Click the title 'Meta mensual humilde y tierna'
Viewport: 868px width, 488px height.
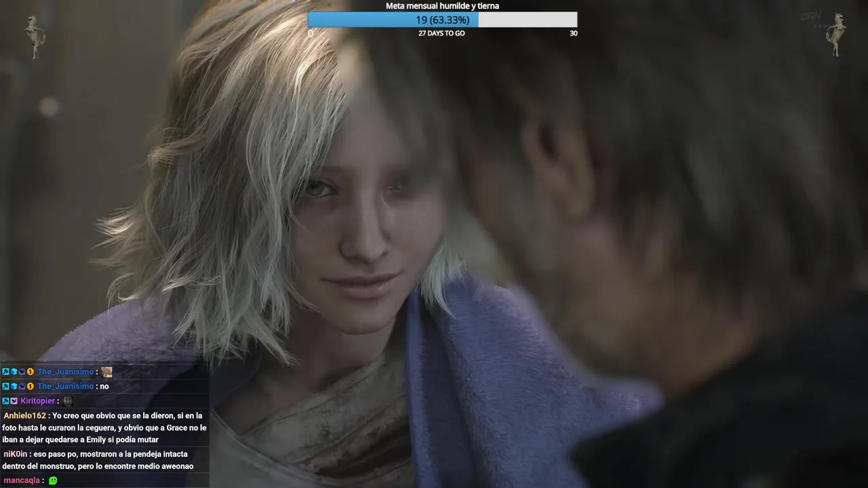(x=442, y=6)
